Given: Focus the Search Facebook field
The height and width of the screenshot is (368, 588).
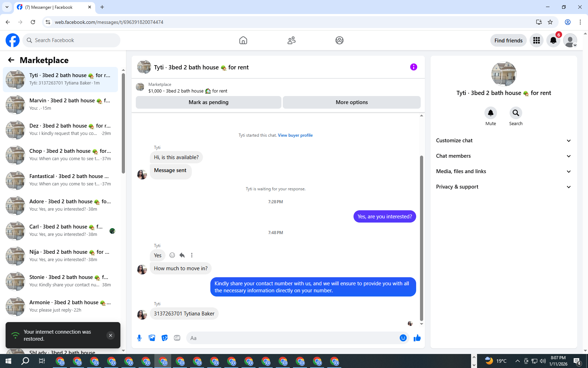Looking at the screenshot, I should tap(71, 40).
